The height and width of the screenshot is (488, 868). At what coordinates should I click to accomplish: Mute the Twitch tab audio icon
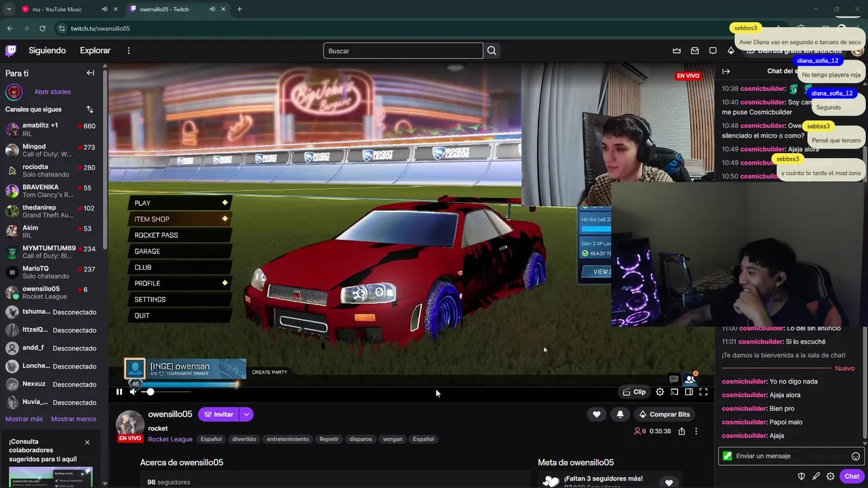(212, 9)
